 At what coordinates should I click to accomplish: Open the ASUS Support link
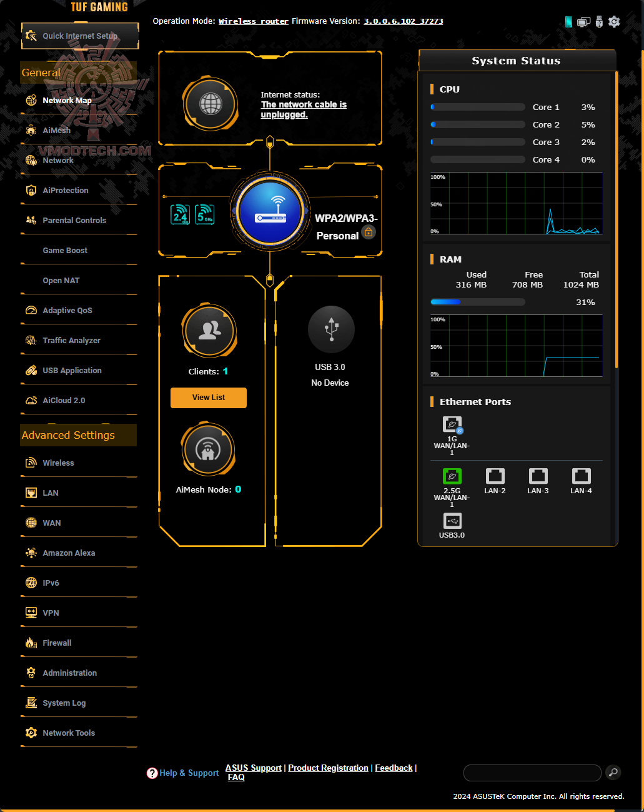pyautogui.click(x=254, y=768)
